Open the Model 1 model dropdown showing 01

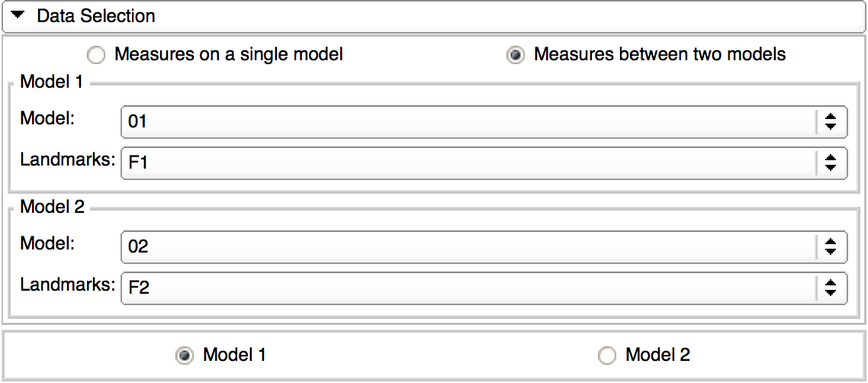(467, 122)
